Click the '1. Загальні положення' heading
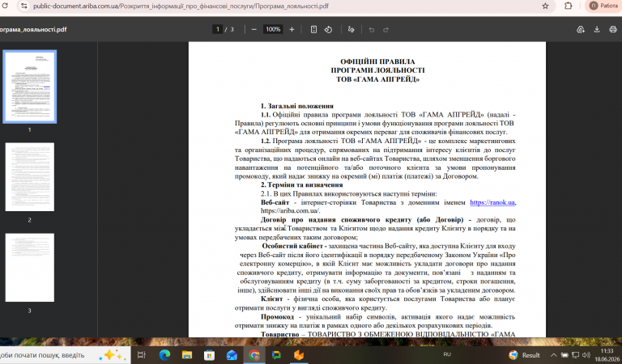This screenshot has width=622, height=364. (x=296, y=106)
